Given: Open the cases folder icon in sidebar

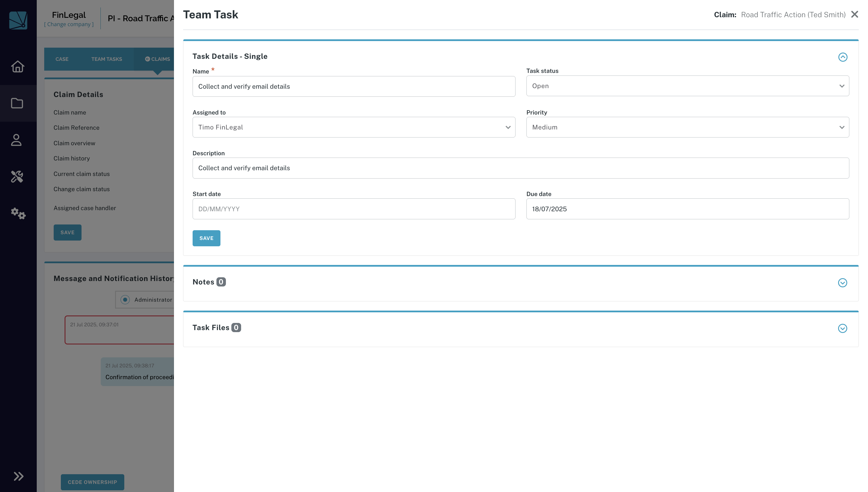Looking at the screenshot, I should pos(18,103).
